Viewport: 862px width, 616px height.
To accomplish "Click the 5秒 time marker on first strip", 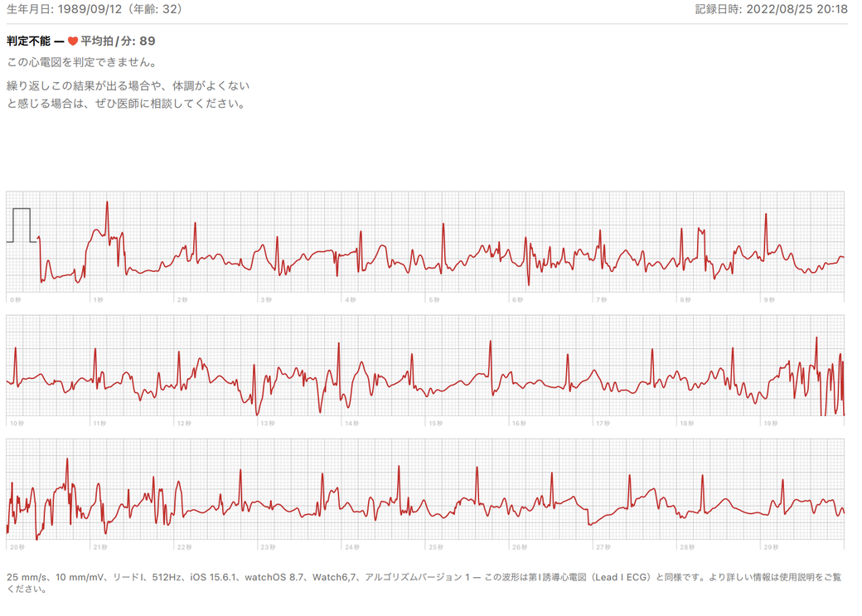I will [433, 299].
